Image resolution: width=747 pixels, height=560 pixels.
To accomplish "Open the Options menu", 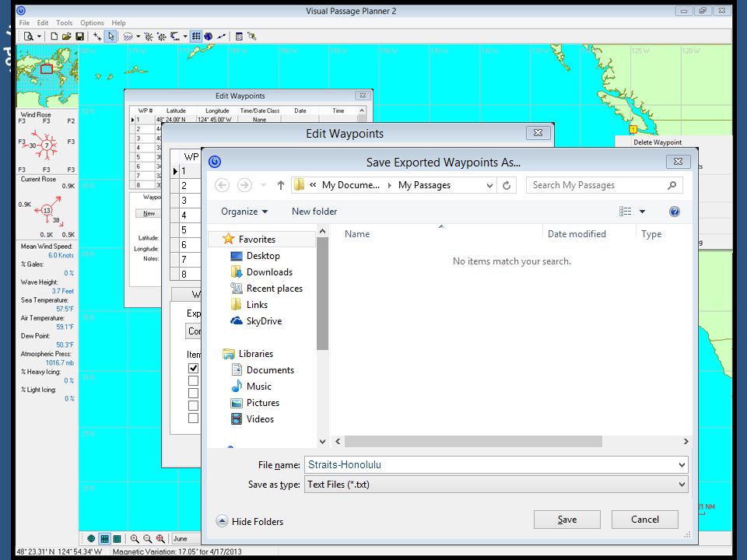I will (92, 23).
